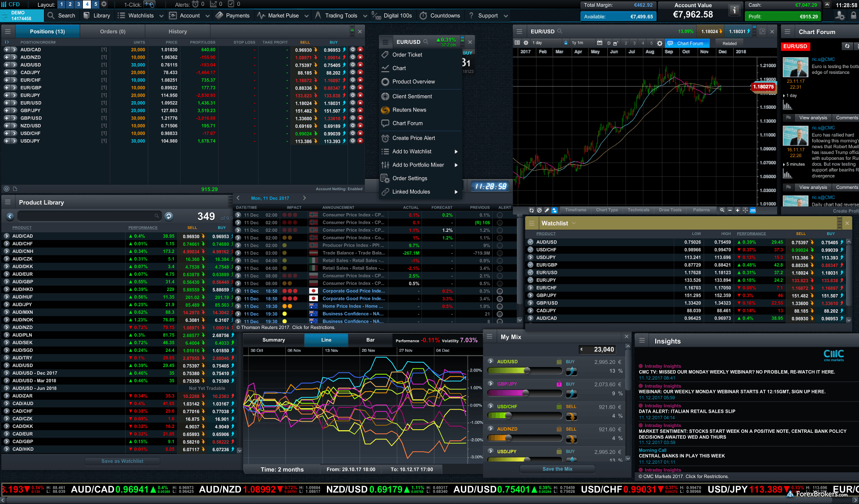Screen dimensions: 859x504
Task: Expand the Trading Tools dropdown
Action: pyautogui.click(x=365, y=16)
